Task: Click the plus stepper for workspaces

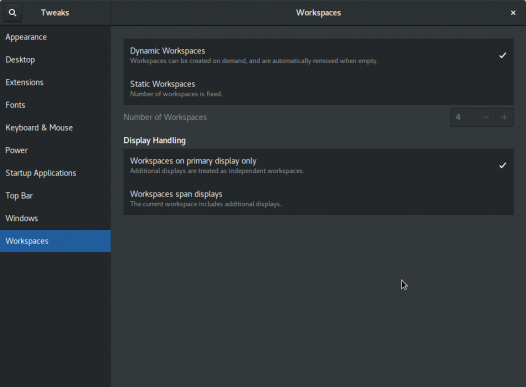Action: point(504,117)
